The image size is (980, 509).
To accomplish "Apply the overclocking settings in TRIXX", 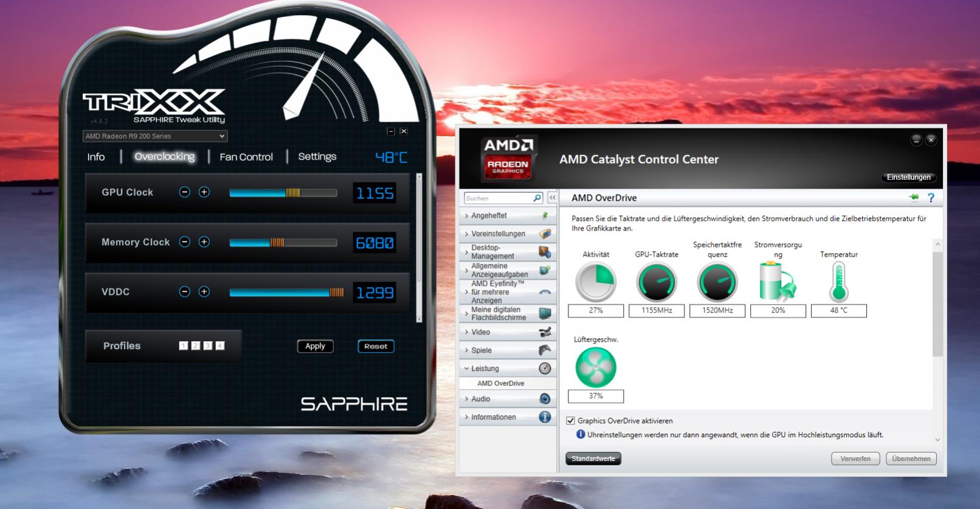I will [315, 346].
